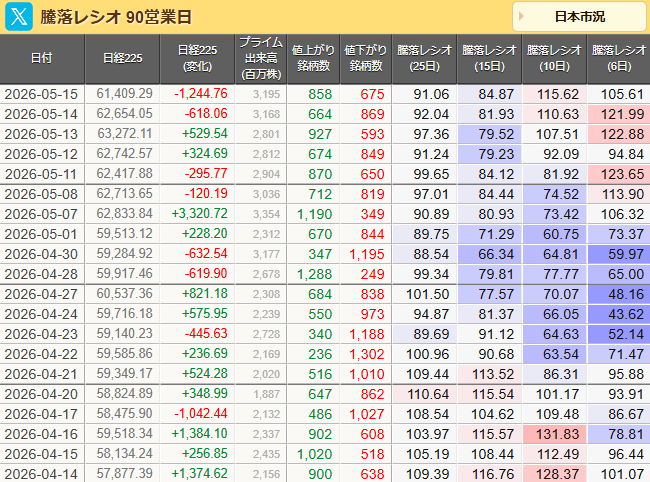Image resolution: width=650 pixels, height=482 pixels.
Task: Click the change value -1,042.44
Action: click(x=201, y=413)
